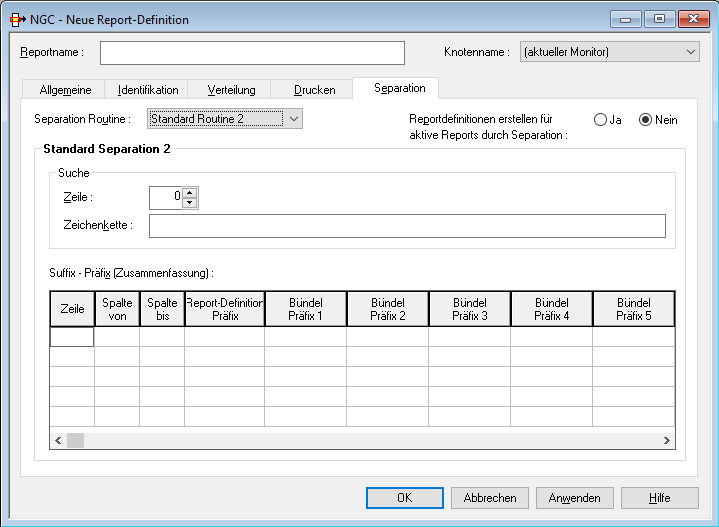Open Hilfe for this dialog
Screen dimensions: 719x527
click(659, 498)
